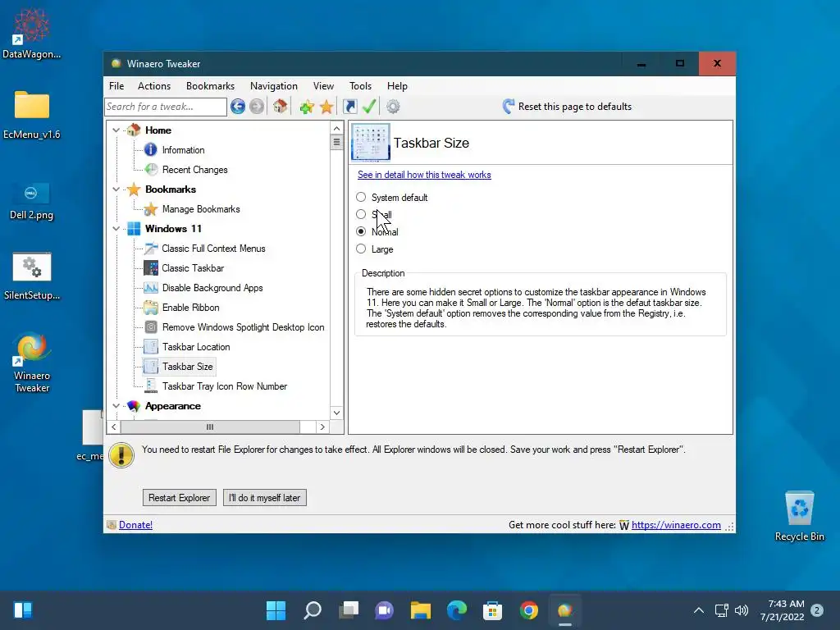Image resolution: width=840 pixels, height=630 pixels.
Task: Click the Enable Ribbon item icon
Action: point(151,308)
